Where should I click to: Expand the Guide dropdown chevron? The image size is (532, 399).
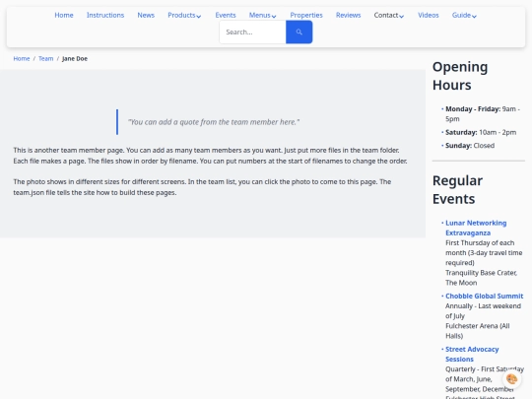click(474, 16)
